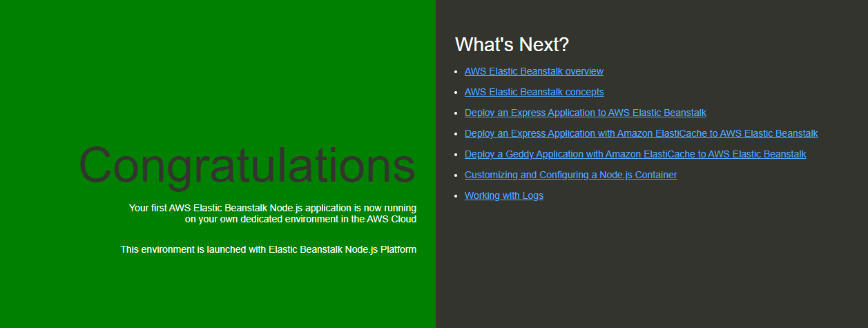Go to the Working with Logs link
The width and height of the screenshot is (868, 328).
point(503,195)
